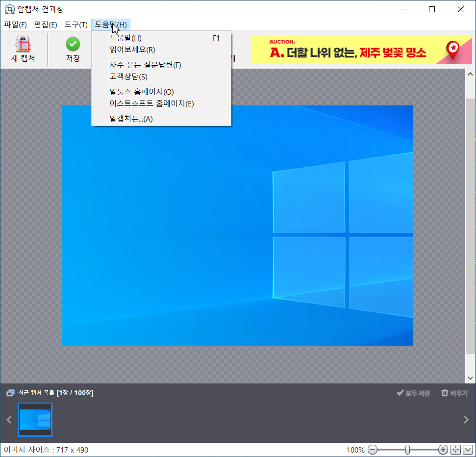Click the Auction 제주 벚꽃 명소 banner
The width and height of the screenshot is (476, 457).
(x=362, y=50)
